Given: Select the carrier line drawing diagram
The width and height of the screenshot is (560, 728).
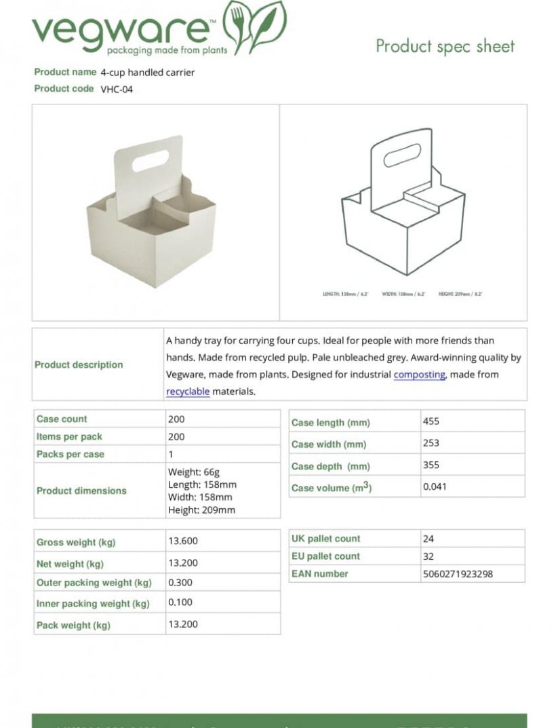Looking at the screenshot, I should click(403, 202).
